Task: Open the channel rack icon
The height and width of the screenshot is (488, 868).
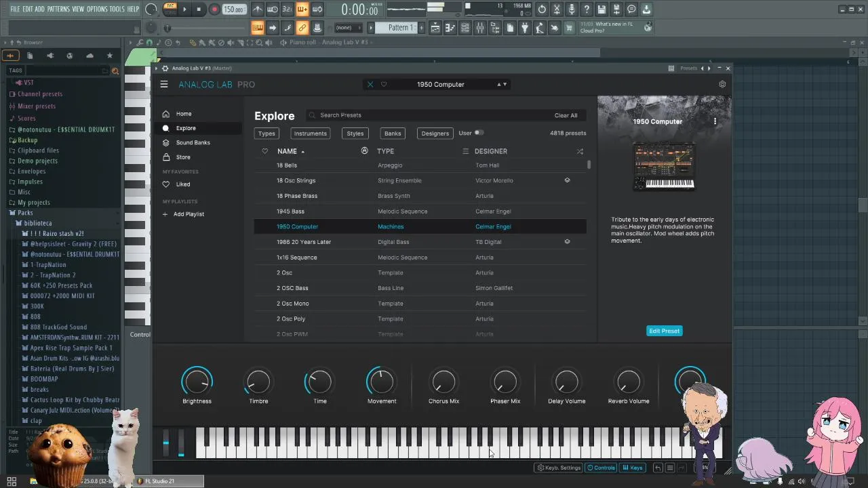Action: (x=465, y=28)
